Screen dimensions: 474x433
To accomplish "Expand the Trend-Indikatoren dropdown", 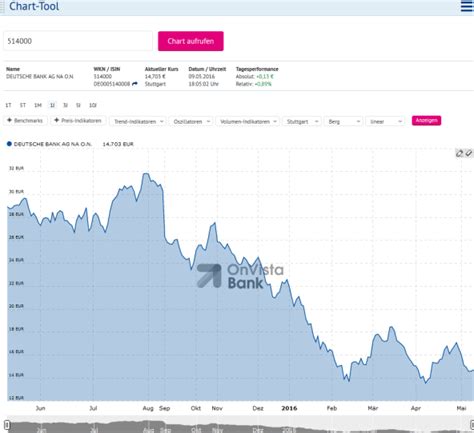I will point(138,121).
